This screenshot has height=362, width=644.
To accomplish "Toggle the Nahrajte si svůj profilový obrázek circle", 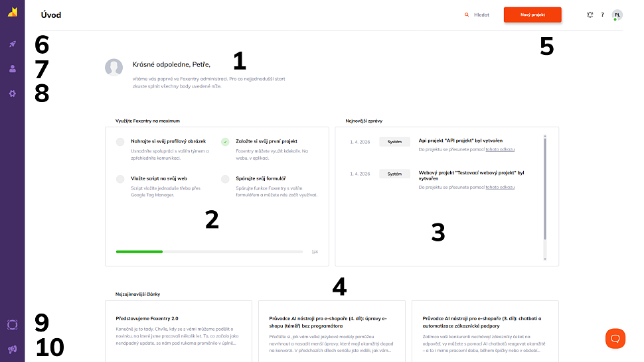I will [x=120, y=142].
